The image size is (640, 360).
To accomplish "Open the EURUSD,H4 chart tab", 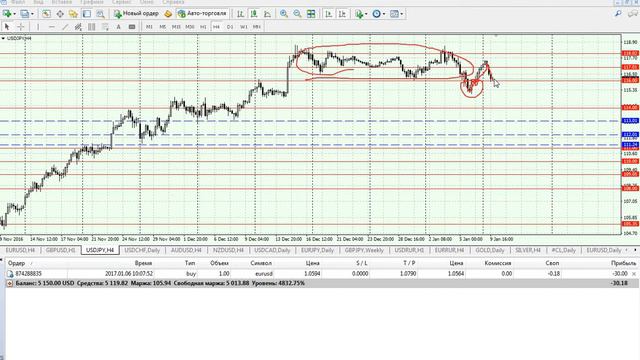I will pyautogui.click(x=20, y=250).
